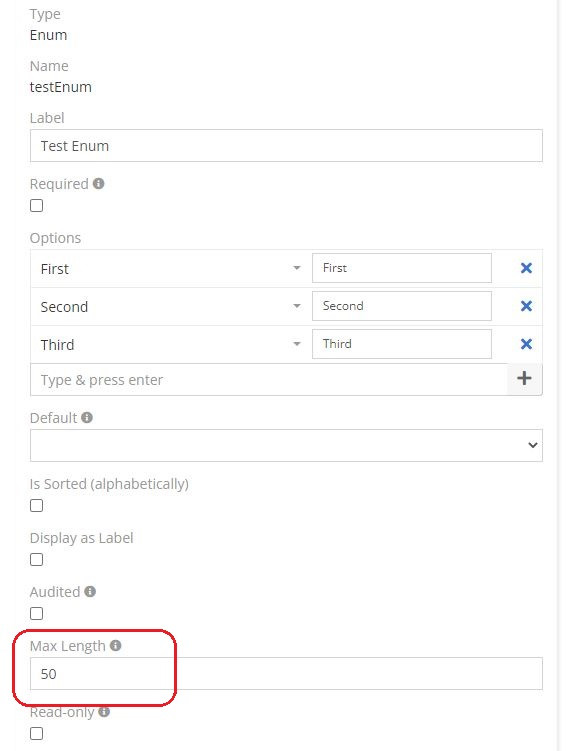Click the plus icon to add option

point(524,378)
